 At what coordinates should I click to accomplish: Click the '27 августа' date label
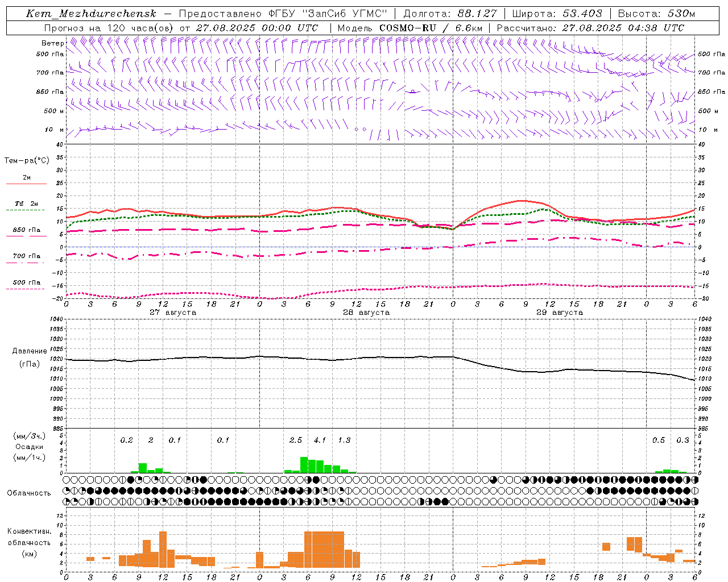click(x=173, y=313)
